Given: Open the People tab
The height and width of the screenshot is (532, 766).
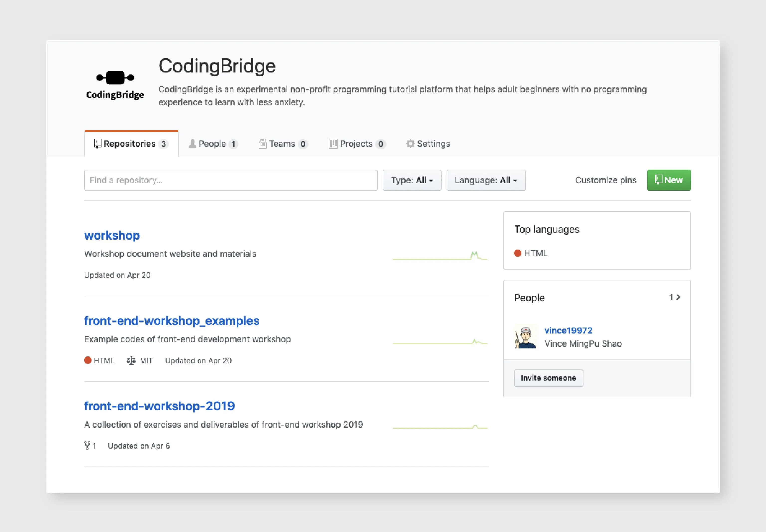Looking at the screenshot, I should click(x=212, y=144).
